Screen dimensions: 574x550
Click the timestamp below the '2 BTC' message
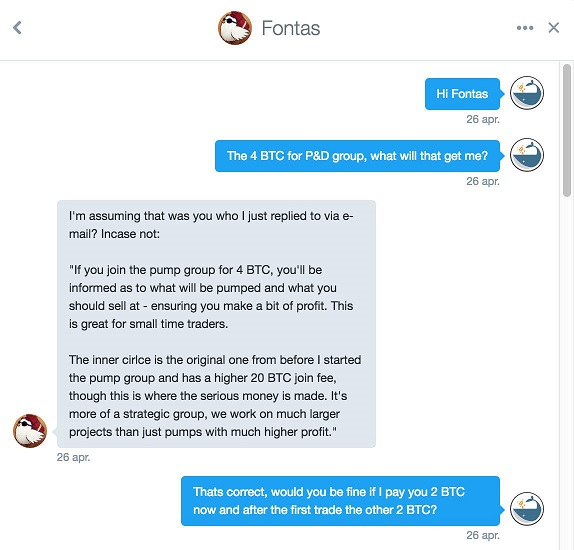(x=483, y=535)
